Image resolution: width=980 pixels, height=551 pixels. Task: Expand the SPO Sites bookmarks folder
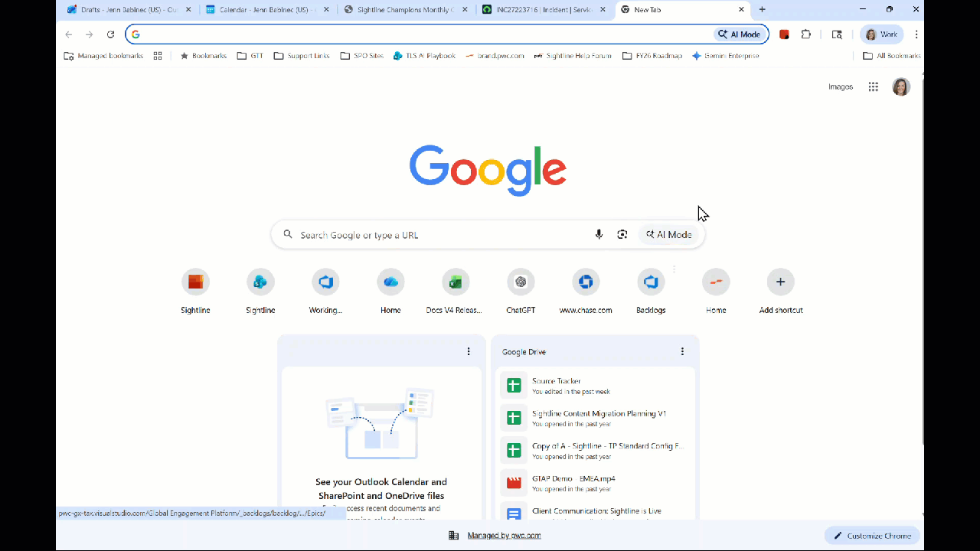[x=362, y=56]
